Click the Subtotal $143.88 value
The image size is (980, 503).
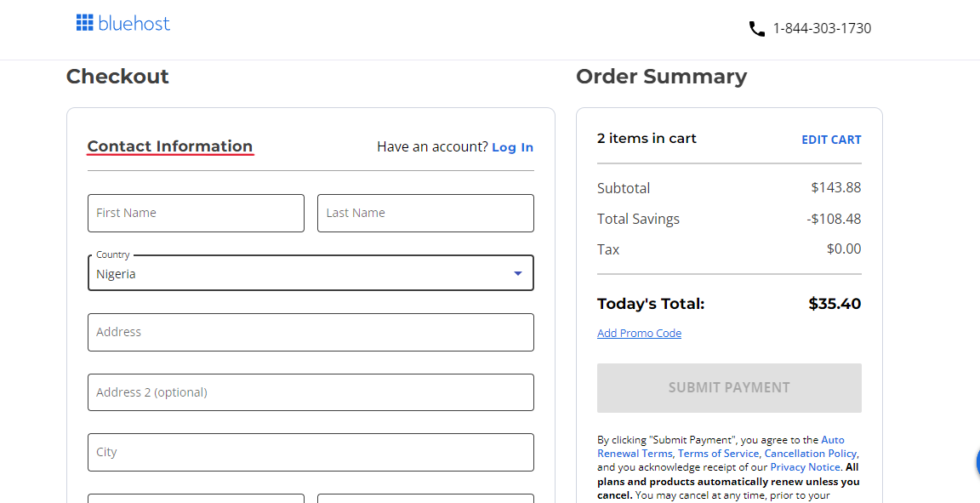[835, 187]
